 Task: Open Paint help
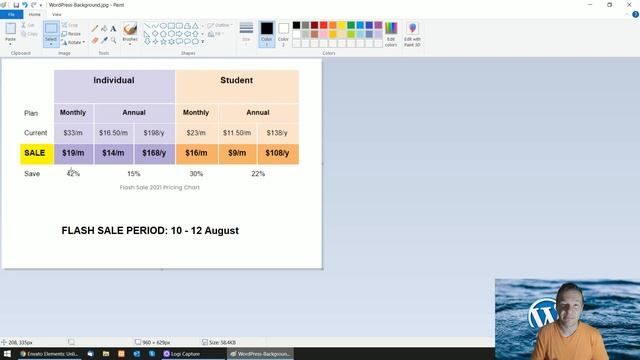[635, 14]
